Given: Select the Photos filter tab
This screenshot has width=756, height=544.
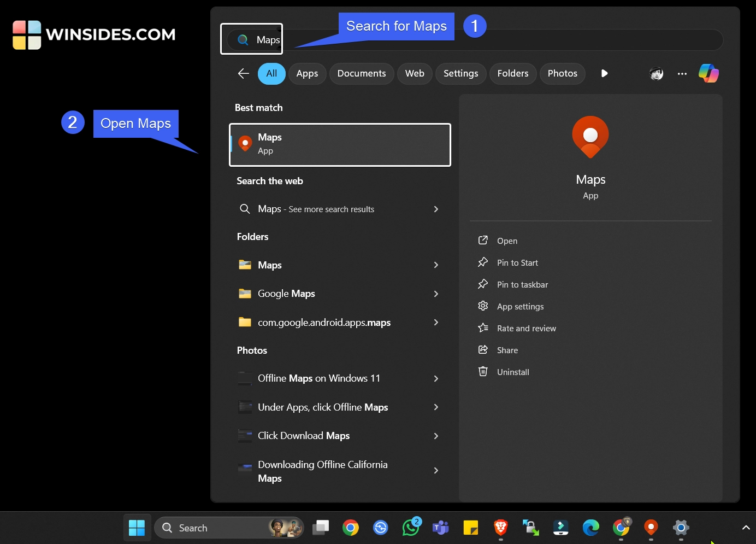Looking at the screenshot, I should pos(562,73).
